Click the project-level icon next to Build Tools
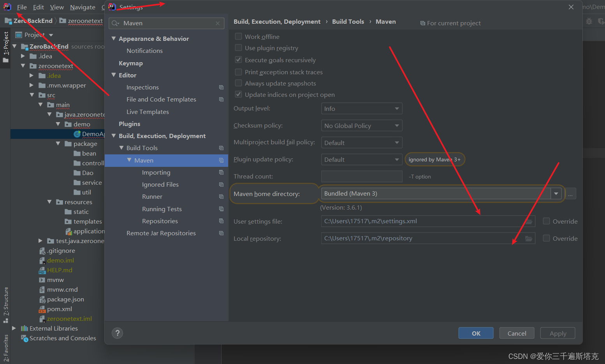The width and height of the screenshot is (605, 364). tap(221, 148)
